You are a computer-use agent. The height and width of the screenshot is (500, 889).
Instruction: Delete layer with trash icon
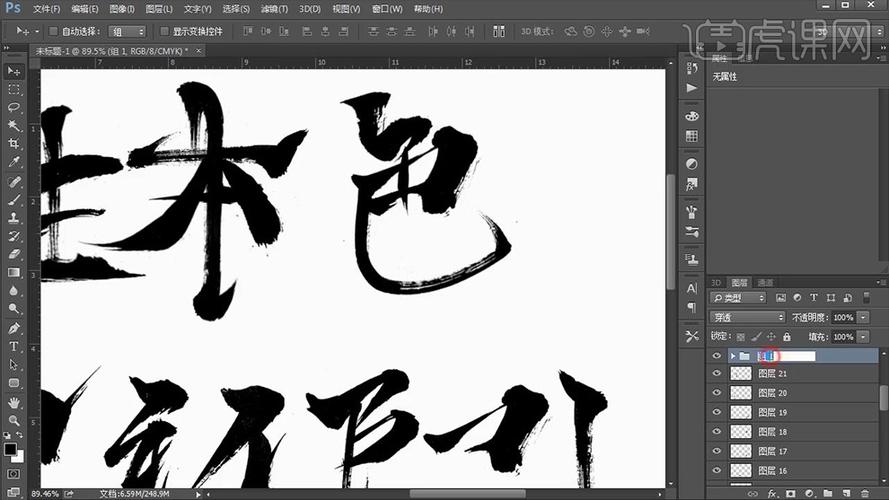pos(865,494)
